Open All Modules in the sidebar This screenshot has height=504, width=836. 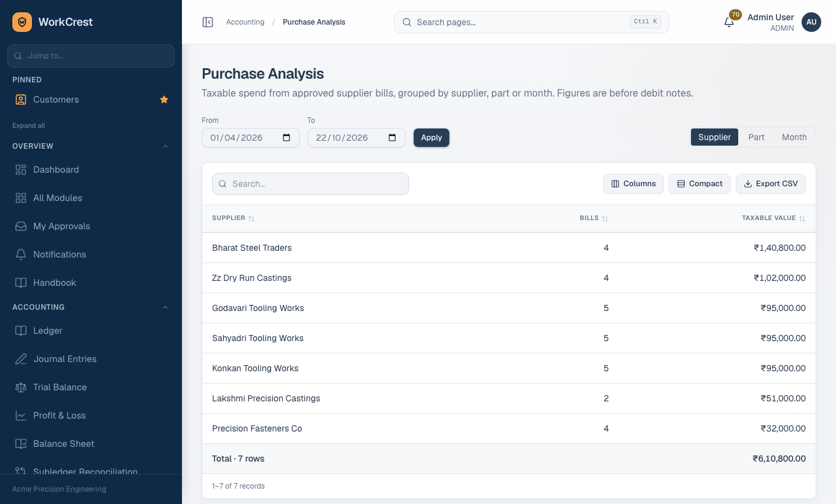pyautogui.click(x=91, y=198)
